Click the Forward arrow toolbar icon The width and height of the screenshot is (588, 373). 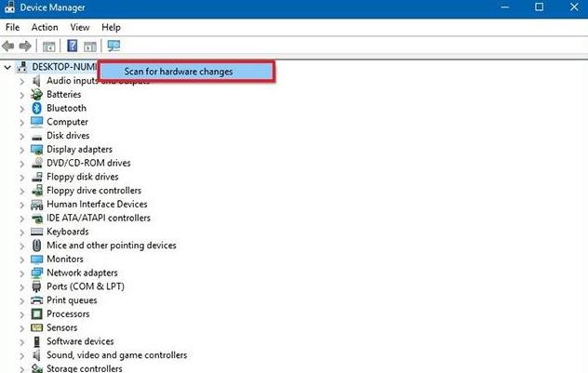pos(25,46)
